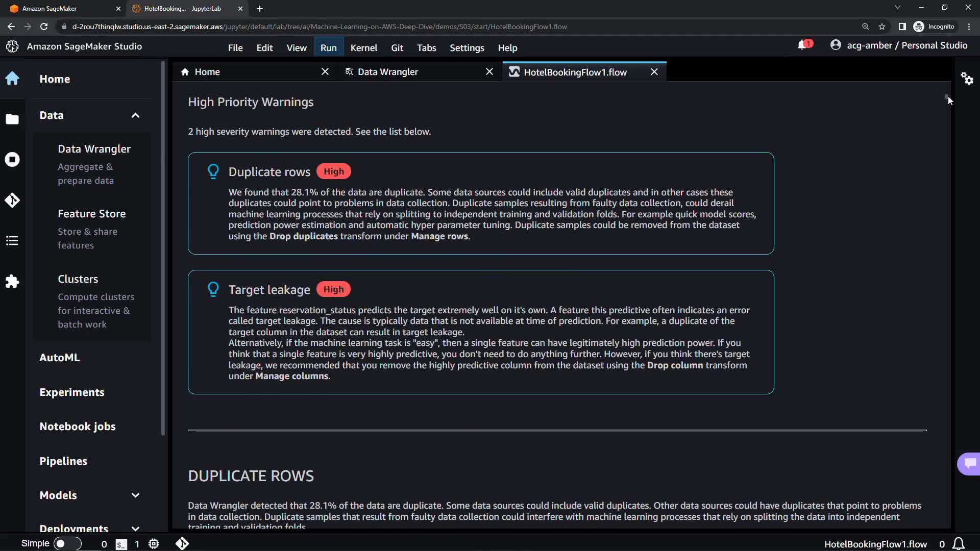Expand the Models section

click(135, 495)
